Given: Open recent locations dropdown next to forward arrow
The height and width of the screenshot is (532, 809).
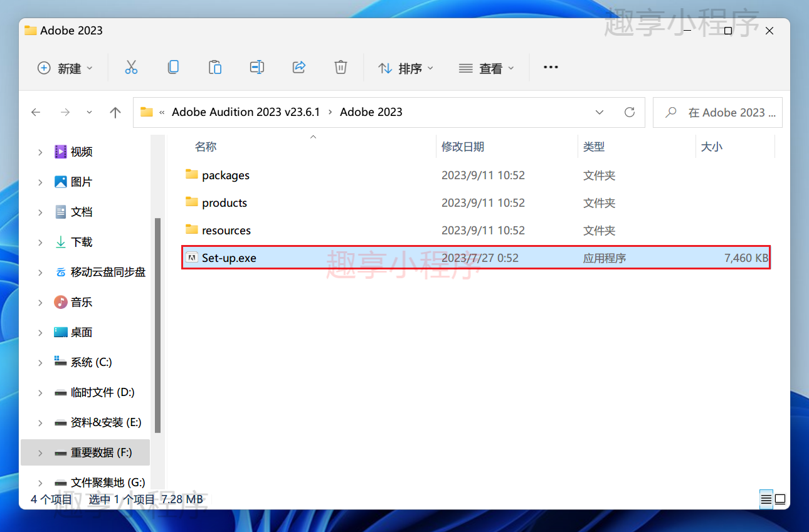Looking at the screenshot, I should click(89, 112).
